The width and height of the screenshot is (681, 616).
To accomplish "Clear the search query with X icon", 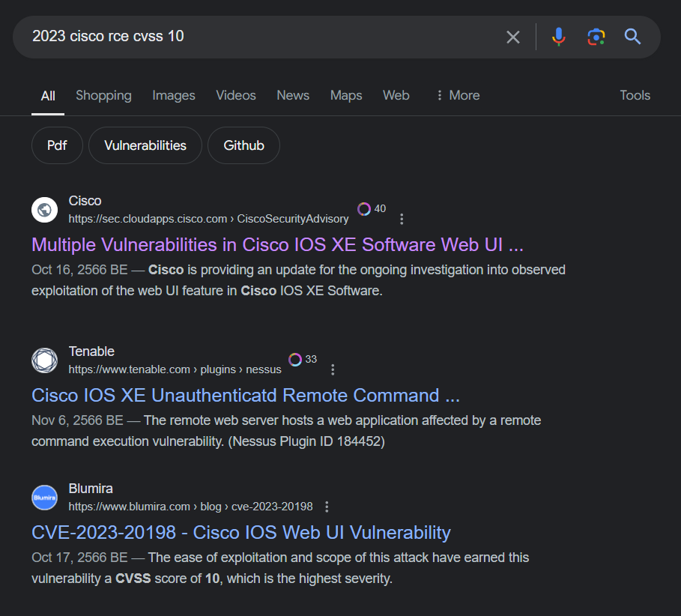I will click(513, 37).
